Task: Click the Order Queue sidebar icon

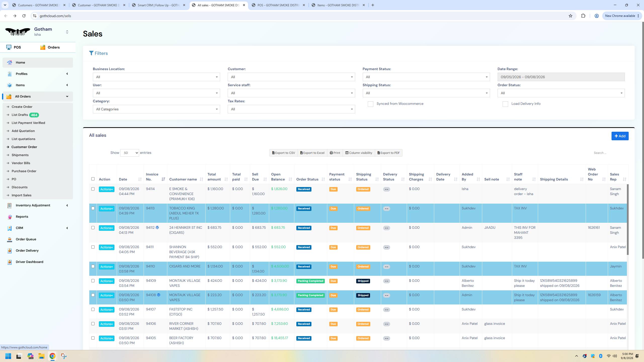Action: click(x=10, y=239)
